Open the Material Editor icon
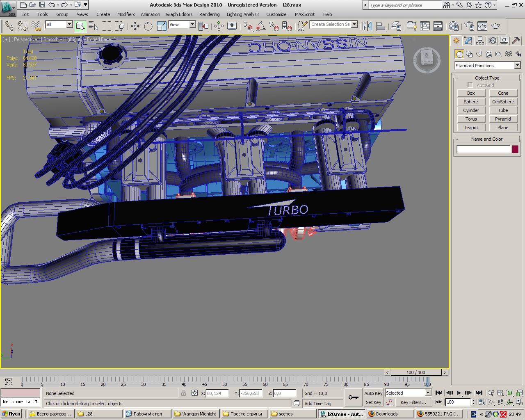The height and width of the screenshot is (420, 525). tap(453, 26)
